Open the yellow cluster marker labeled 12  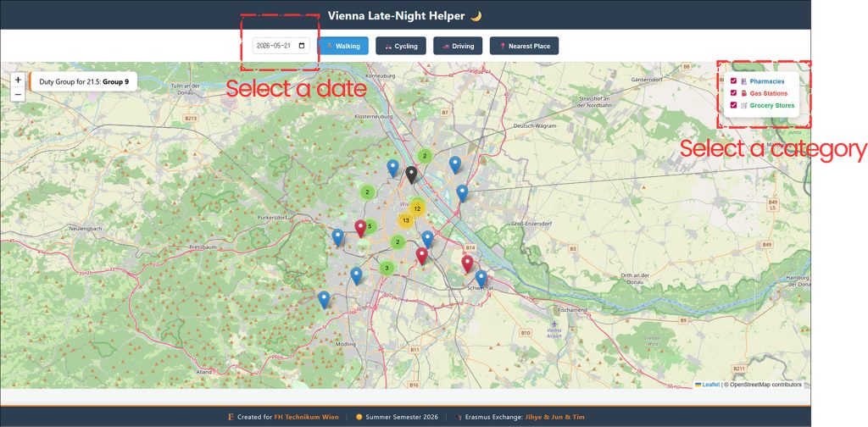pyautogui.click(x=417, y=208)
